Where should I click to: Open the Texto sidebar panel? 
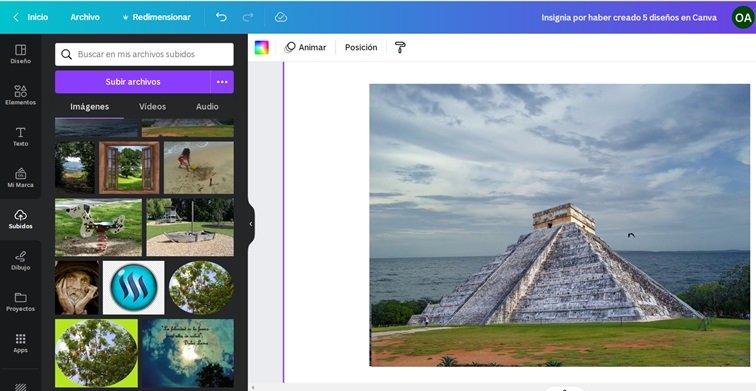tap(20, 136)
